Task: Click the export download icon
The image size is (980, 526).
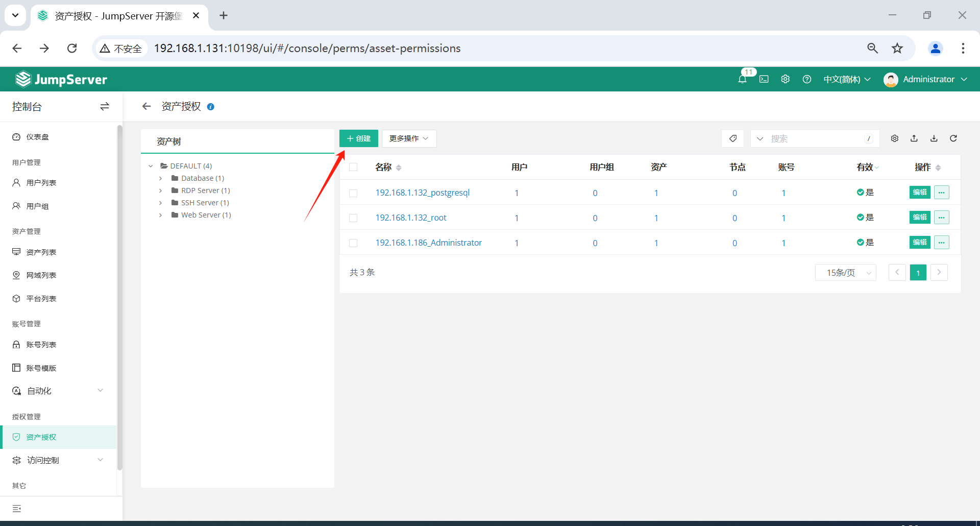Action: pos(934,138)
